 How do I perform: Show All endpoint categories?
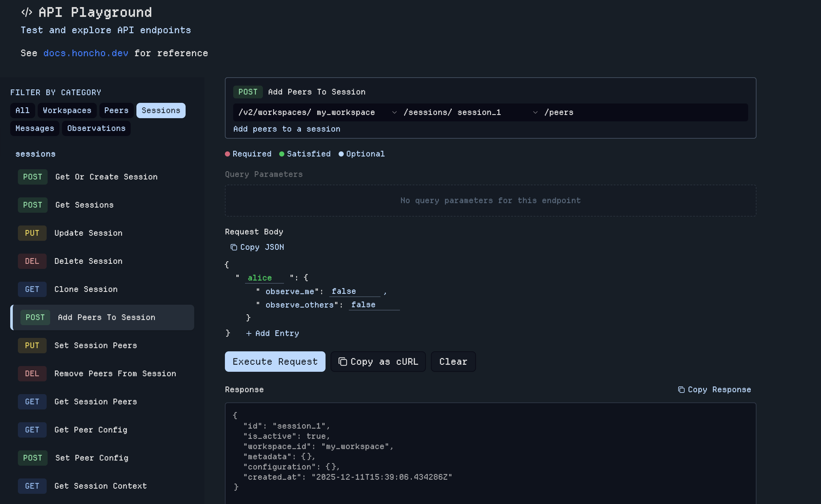point(22,110)
